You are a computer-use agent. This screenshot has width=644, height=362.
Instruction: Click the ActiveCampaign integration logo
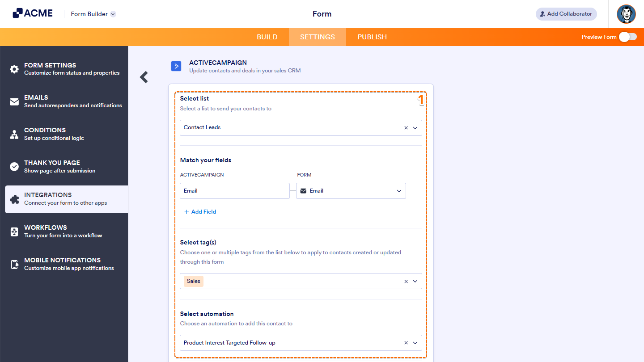176,66
